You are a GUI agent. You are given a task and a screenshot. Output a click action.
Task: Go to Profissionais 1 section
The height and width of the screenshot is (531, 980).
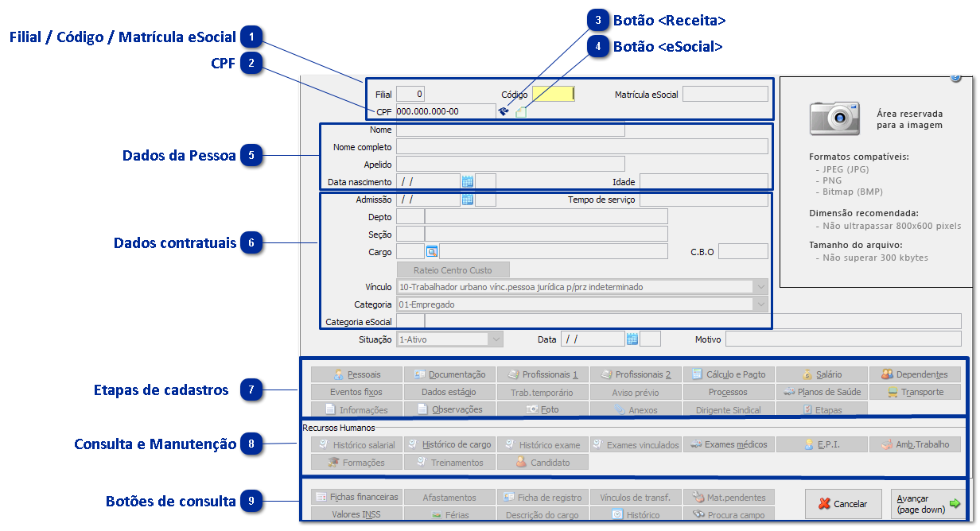pos(542,374)
